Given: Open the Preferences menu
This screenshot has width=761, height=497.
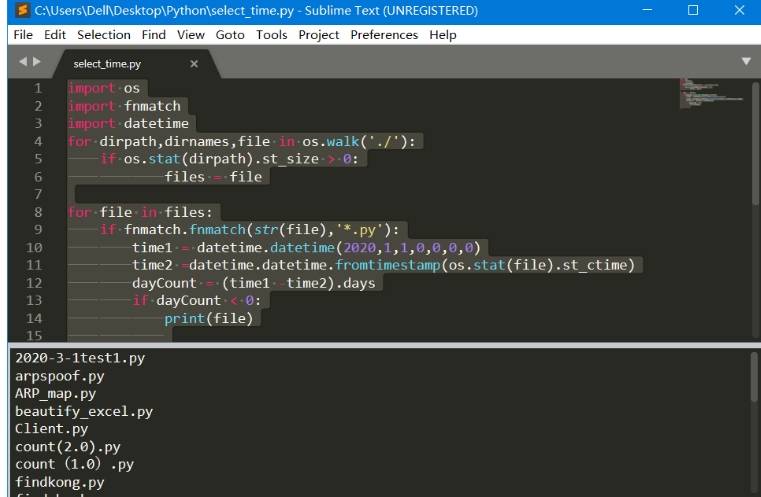Looking at the screenshot, I should (384, 35).
